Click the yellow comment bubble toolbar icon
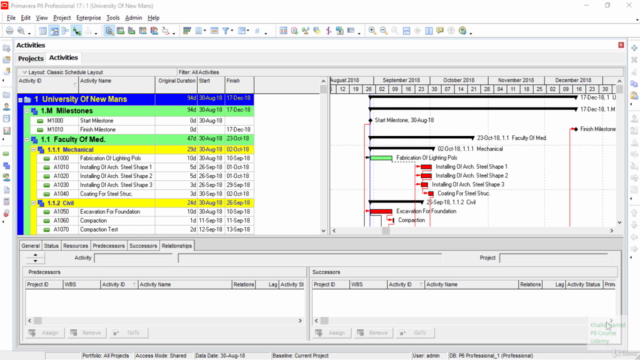Viewport: 640px width, 360px height. [x=440, y=31]
